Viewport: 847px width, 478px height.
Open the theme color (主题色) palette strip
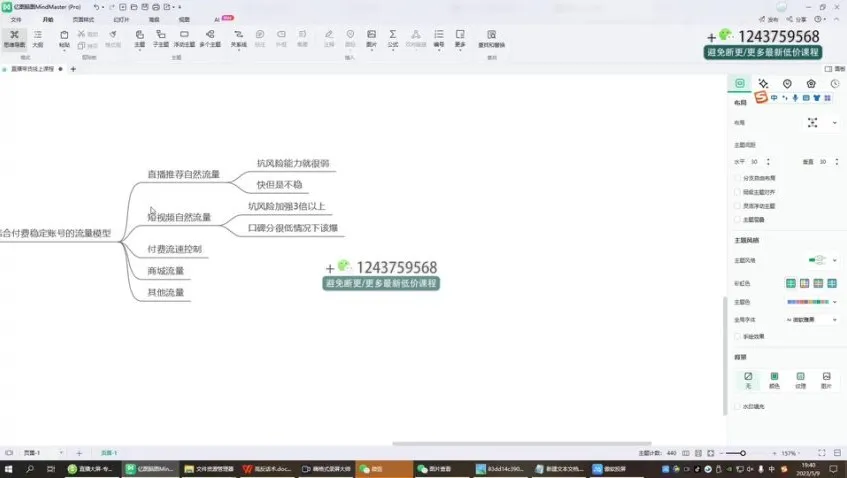812,301
